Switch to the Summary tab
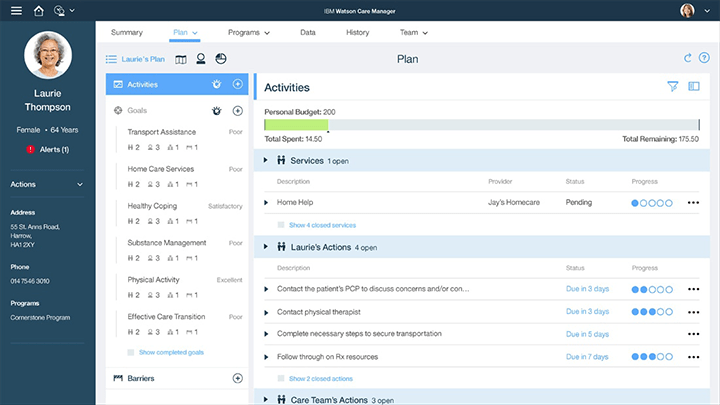The image size is (720, 405). pyautogui.click(x=126, y=32)
